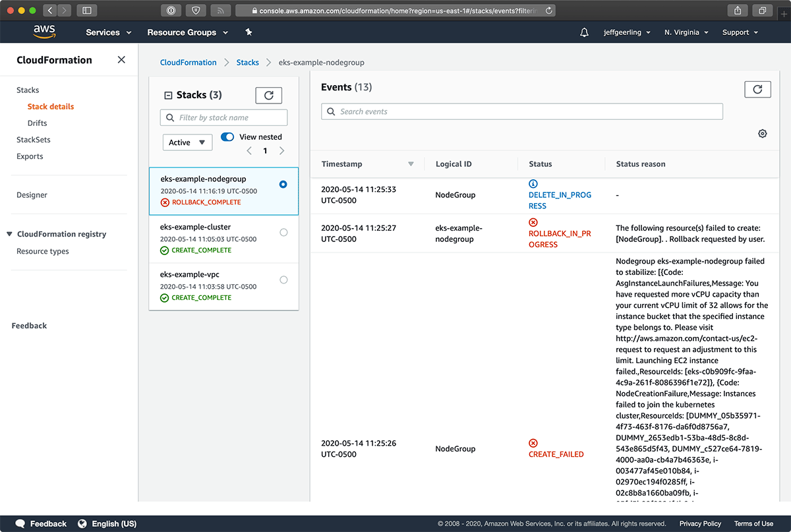Open Exports in side navigation
Viewport: 791px width, 532px height.
(30, 156)
